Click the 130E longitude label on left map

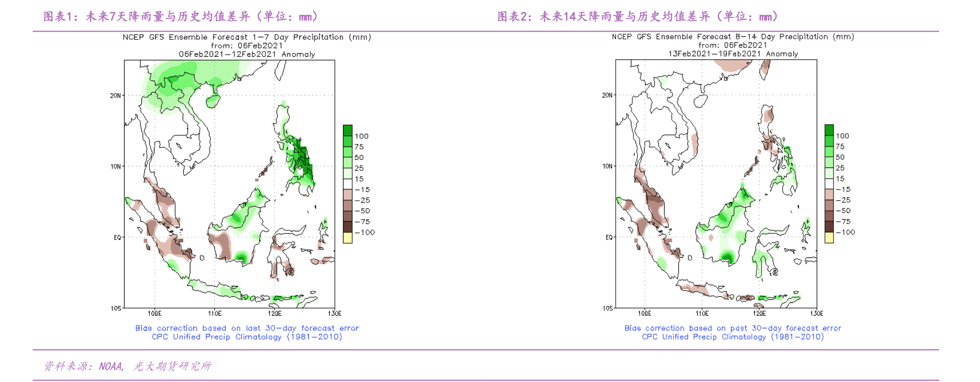tap(334, 314)
